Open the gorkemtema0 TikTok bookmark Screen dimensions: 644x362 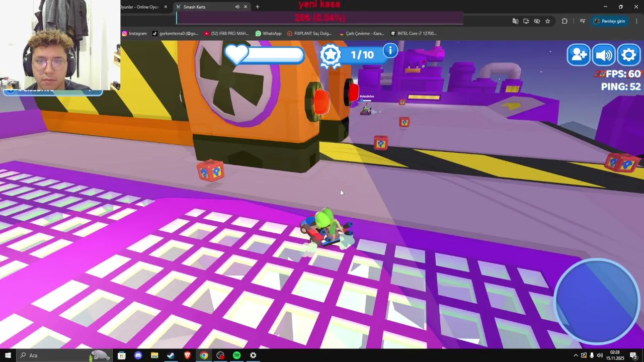point(176,34)
